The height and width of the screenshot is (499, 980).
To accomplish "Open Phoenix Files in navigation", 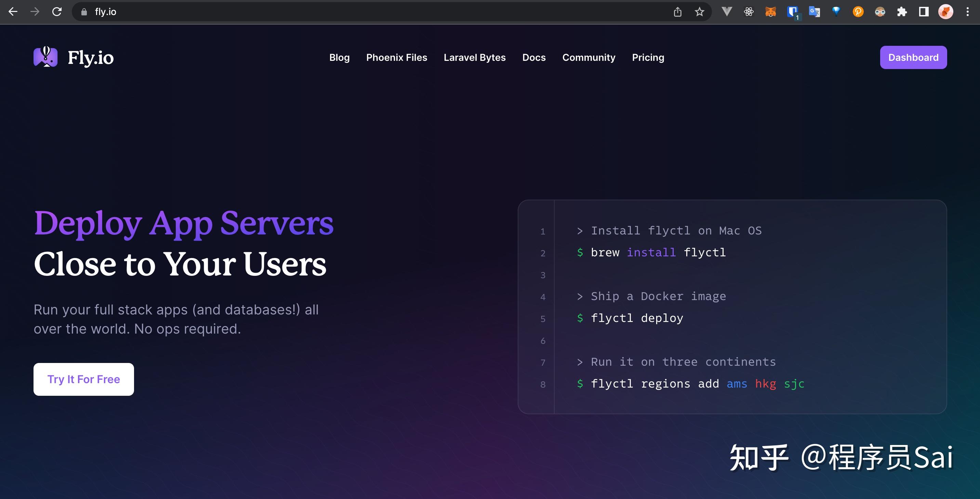I will point(396,57).
